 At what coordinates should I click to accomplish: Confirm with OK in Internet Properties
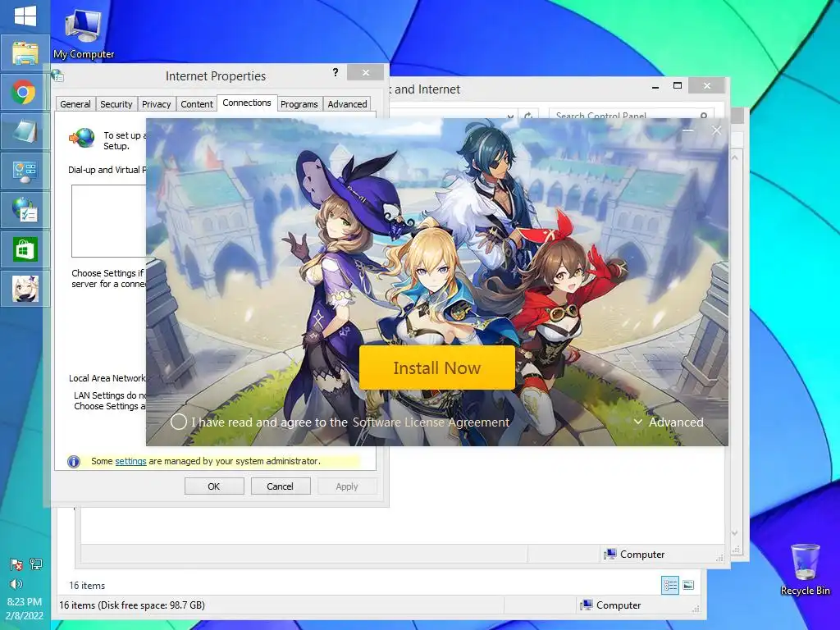pyautogui.click(x=214, y=486)
